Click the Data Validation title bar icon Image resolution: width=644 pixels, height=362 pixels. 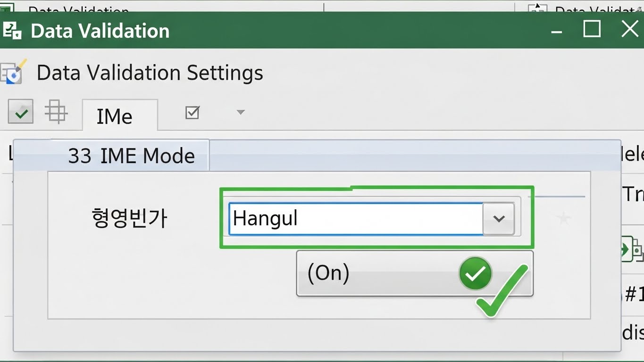(12, 31)
